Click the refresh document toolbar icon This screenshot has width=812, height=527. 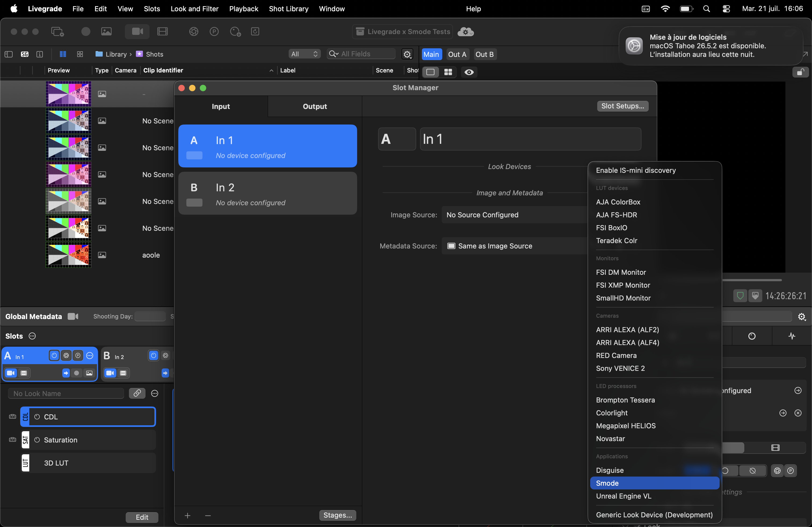click(255, 32)
